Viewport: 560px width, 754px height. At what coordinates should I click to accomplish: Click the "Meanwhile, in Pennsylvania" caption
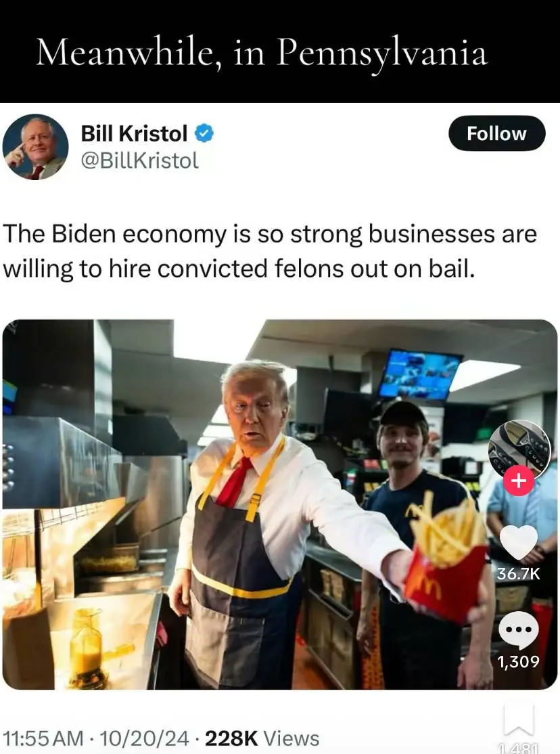[262, 52]
